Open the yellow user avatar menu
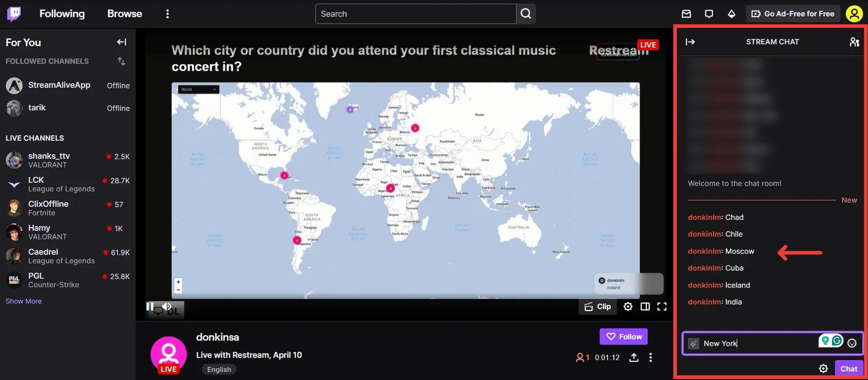The height and width of the screenshot is (380, 868). [854, 14]
